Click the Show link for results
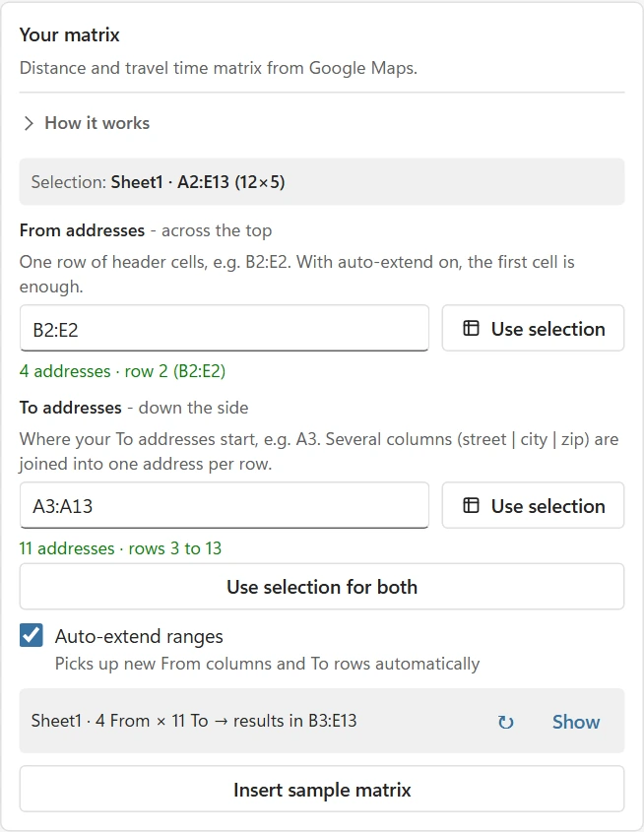 point(576,722)
